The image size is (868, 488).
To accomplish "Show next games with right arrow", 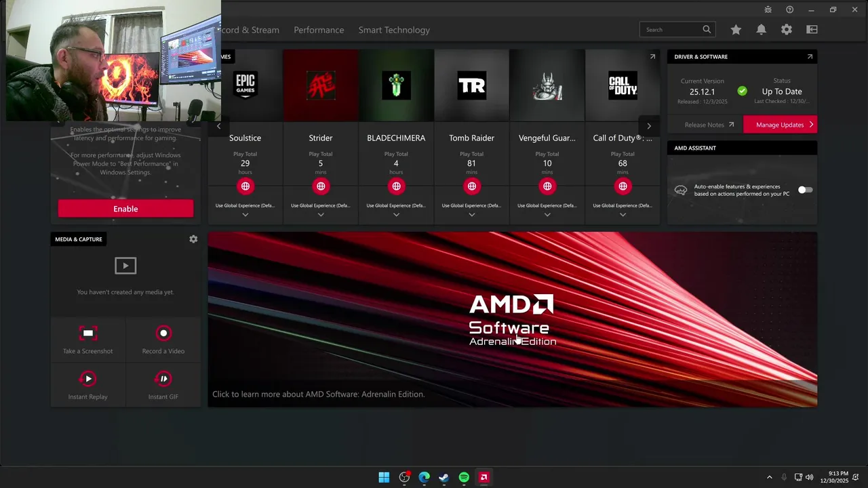I will 649,126.
